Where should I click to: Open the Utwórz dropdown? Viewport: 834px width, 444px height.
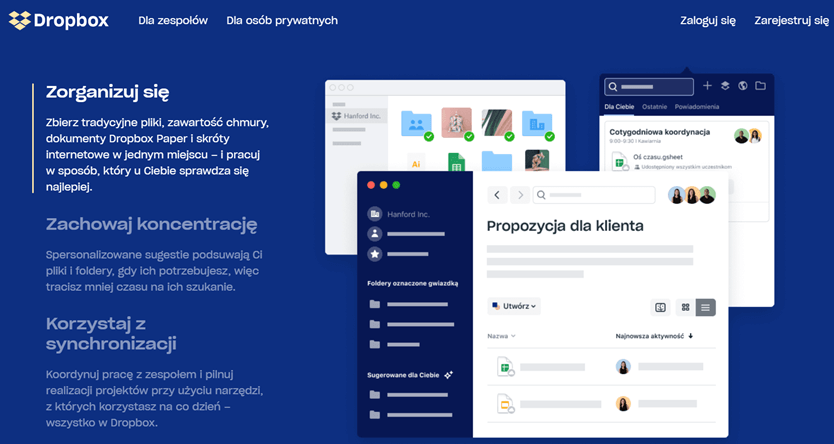[514, 306]
